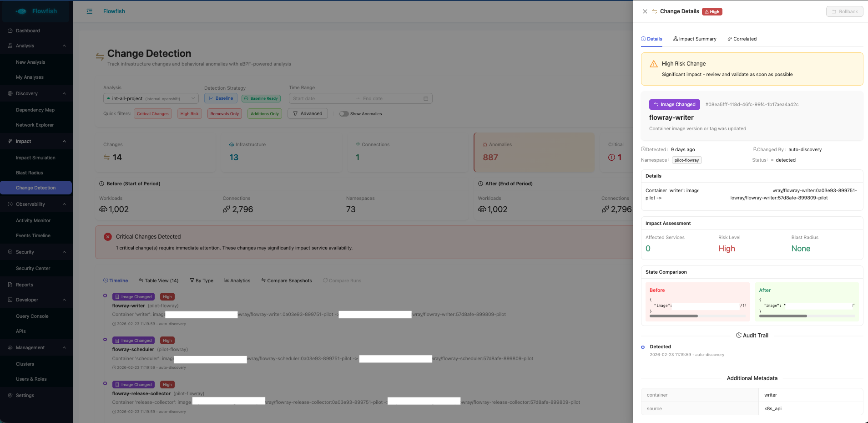Collapse the Security sidebar section
Screen dimensions: 868x423
(64, 252)
